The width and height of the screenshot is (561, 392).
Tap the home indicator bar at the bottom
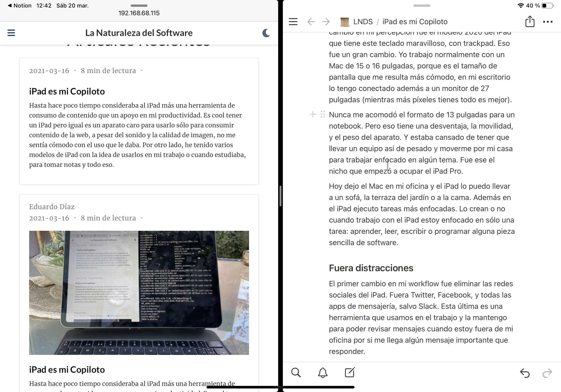pyautogui.click(x=280, y=387)
